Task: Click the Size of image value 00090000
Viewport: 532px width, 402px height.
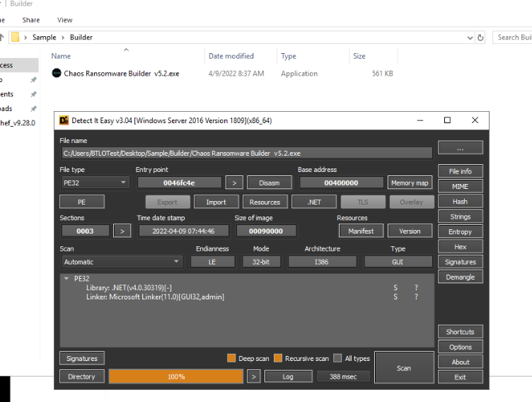Action: [266, 231]
